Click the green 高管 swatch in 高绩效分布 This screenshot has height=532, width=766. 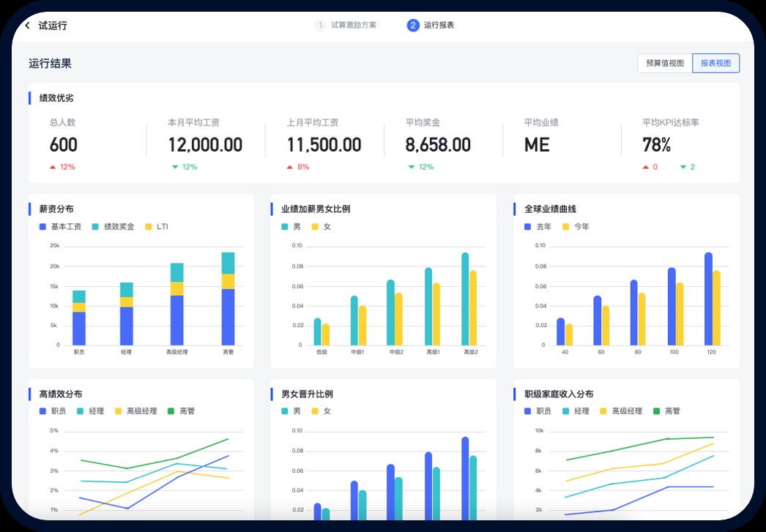[x=171, y=411]
